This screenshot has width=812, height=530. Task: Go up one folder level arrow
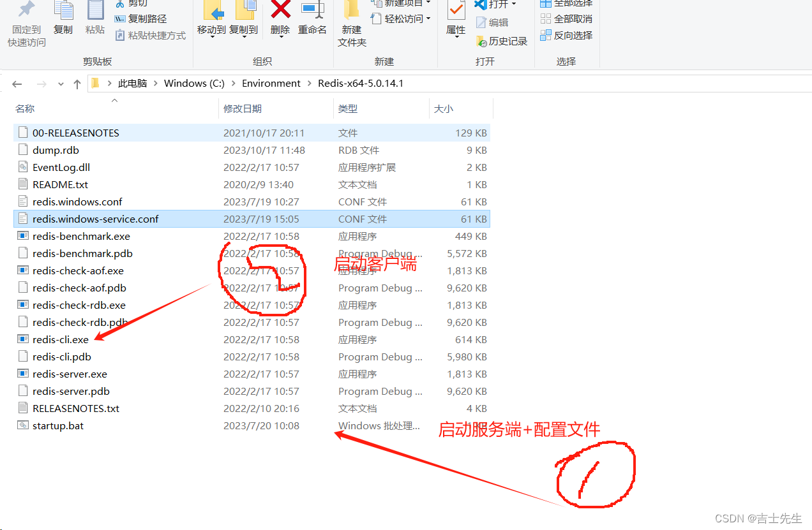coord(77,84)
